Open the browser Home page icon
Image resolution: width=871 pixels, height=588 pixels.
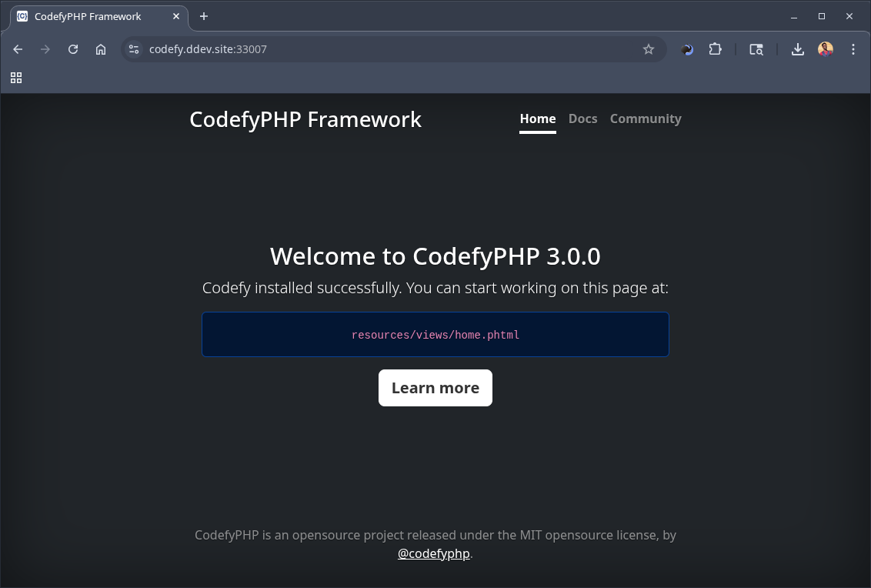click(x=100, y=48)
